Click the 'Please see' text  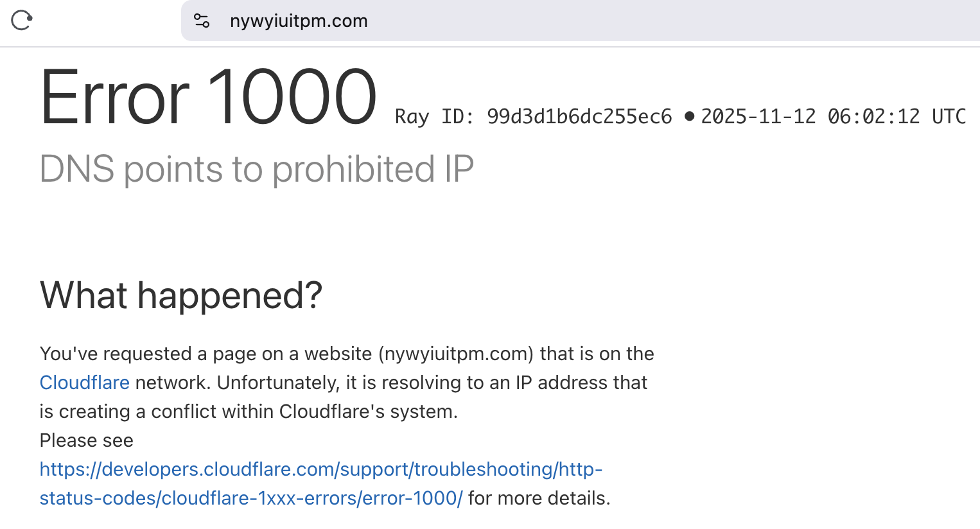pyautogui.click(x=87, y=440)
